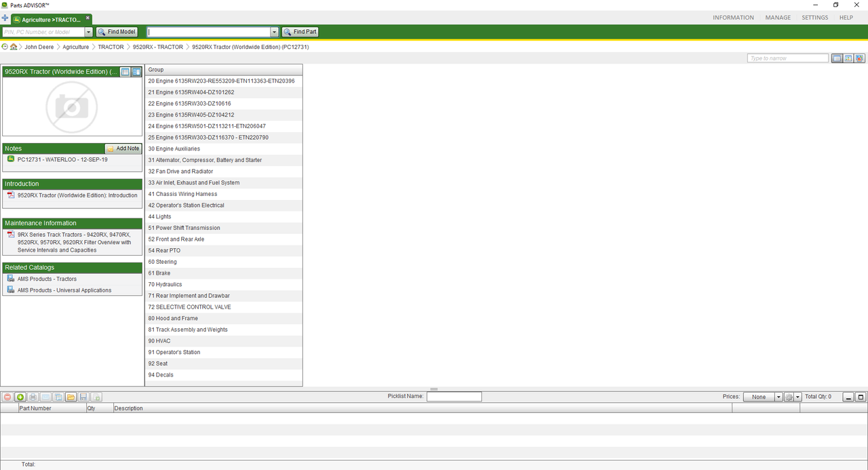Click the picklist copy icon next to envelope
The width and height of the screenshot is (868, 470).
pos(58,397)
